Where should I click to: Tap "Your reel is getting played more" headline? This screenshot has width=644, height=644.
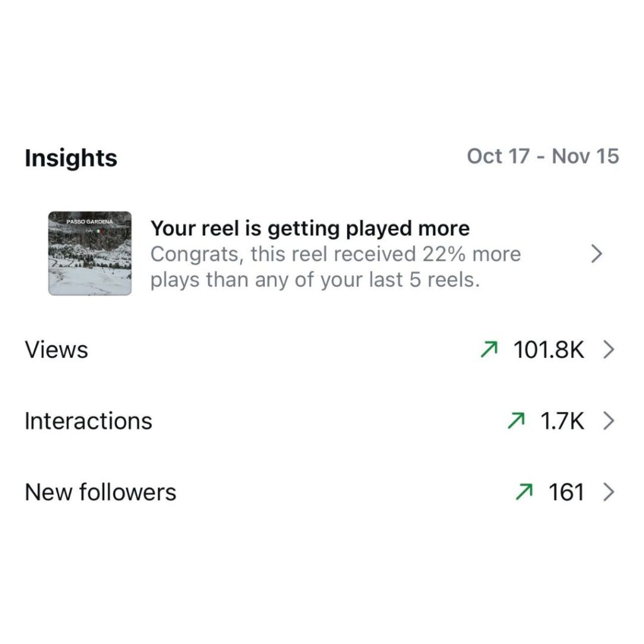310,228
